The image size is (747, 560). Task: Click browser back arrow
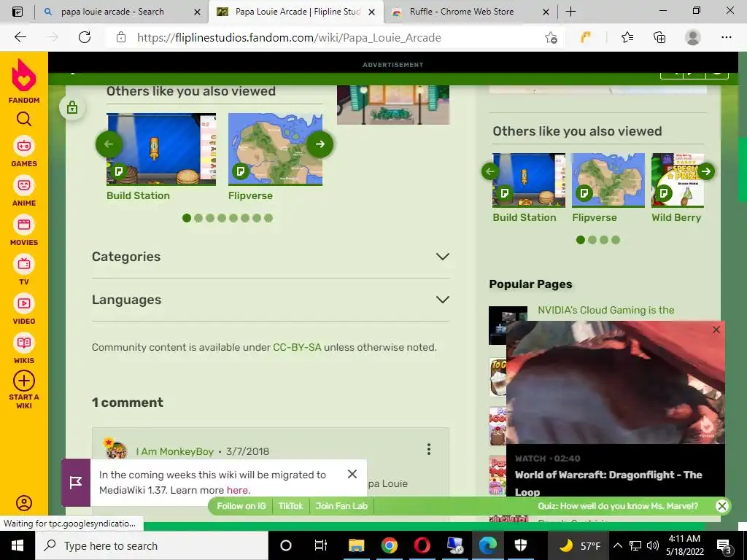pos(20,37)
